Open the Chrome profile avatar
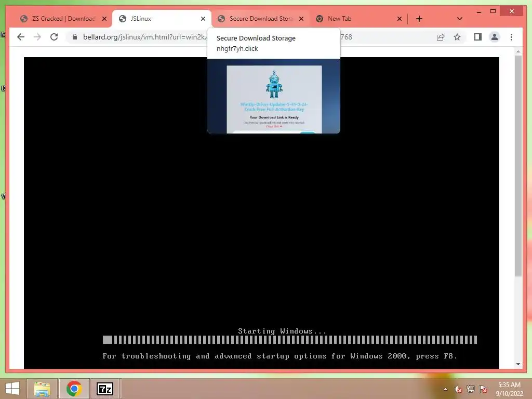 pos(495,37)
